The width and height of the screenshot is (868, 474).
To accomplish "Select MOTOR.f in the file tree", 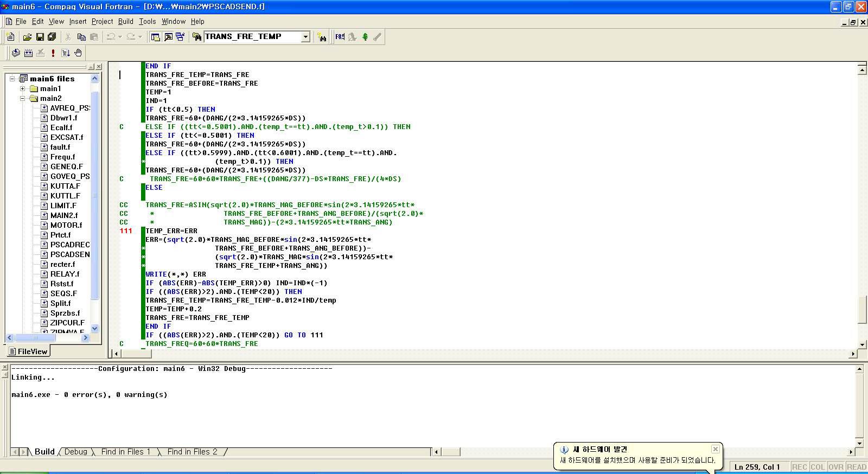I will point(66,225).
